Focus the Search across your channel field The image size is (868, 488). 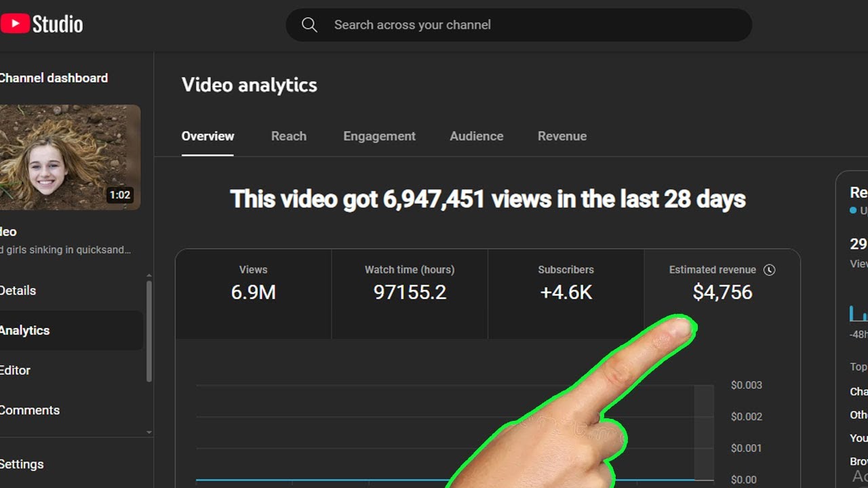(x=519, y=25)
